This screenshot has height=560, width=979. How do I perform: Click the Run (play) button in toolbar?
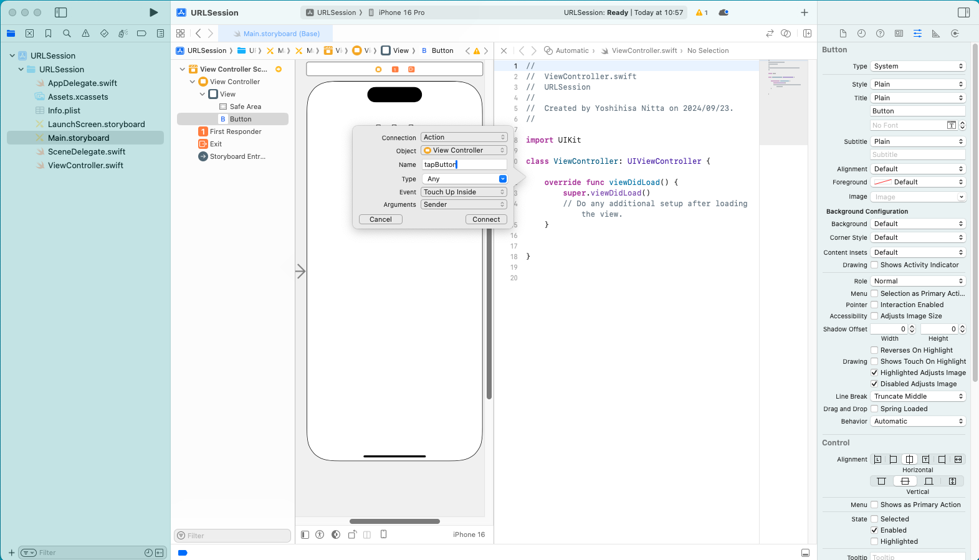(x=153, y=12)
